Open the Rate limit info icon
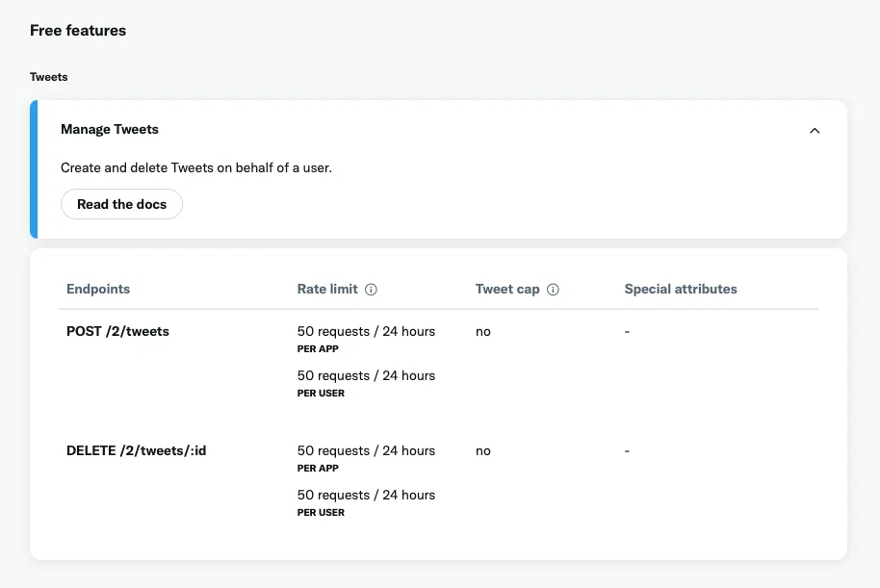This screenshot has width=880, height=588. [x=371, y=290]
